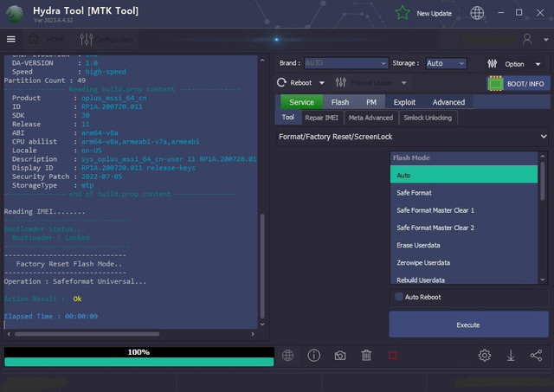Image resolution: width=554 pixels, height=392 pixels.
Task: Click the Manual Loader sliders icon
Action: point(340,82)
